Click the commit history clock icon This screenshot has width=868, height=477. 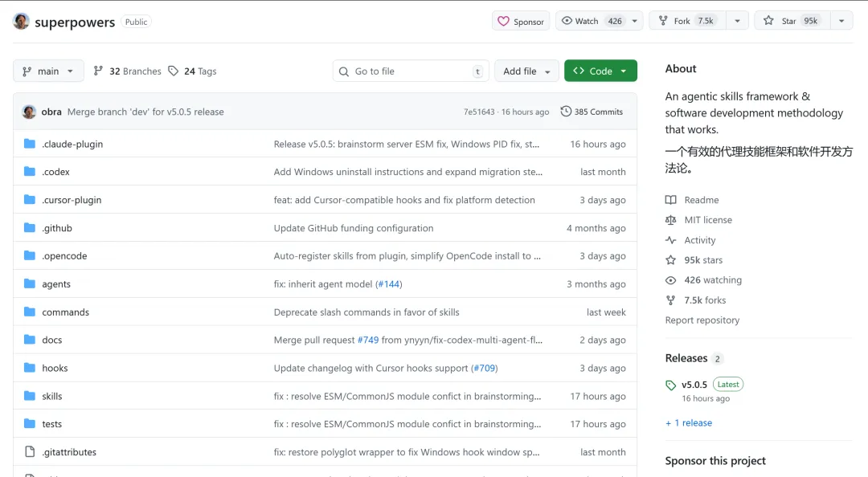tap(566, 112)
